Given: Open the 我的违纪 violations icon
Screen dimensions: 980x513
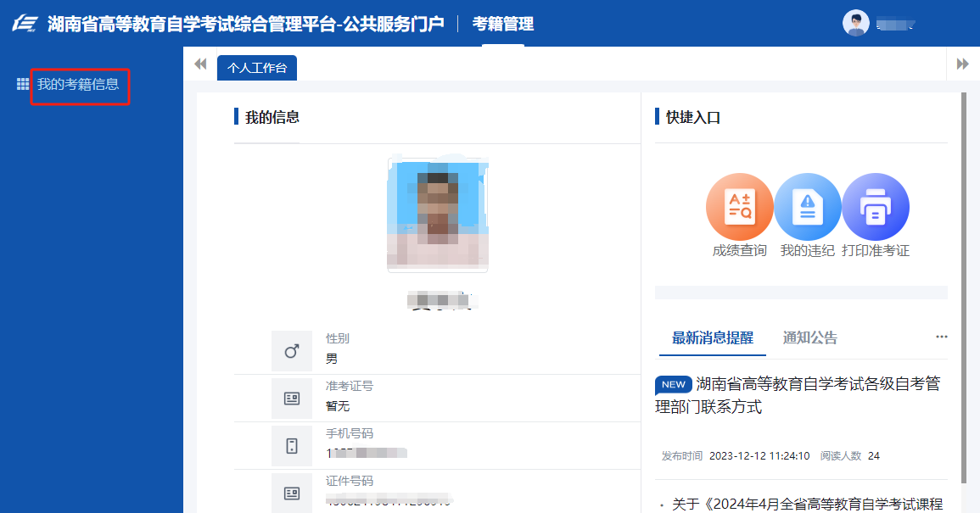Looking at the screenshot, I should pyautogui.click(x=807, y=207).
